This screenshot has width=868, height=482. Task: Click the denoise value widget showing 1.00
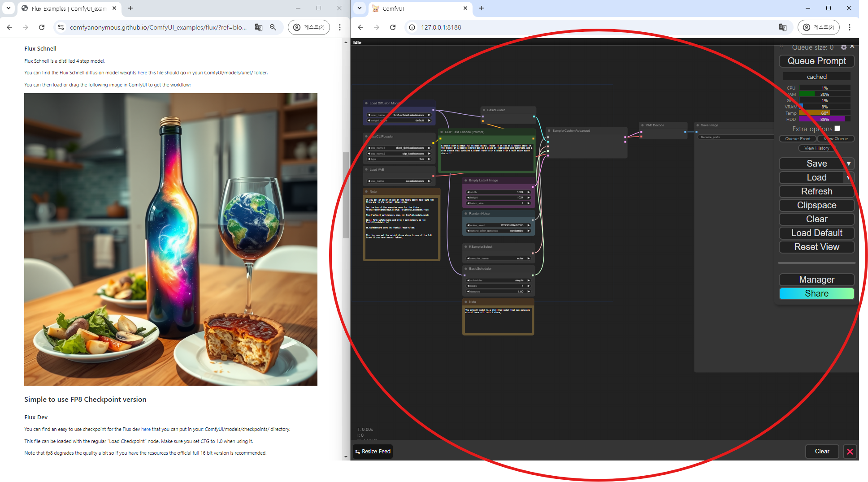[x=499, y=292]
